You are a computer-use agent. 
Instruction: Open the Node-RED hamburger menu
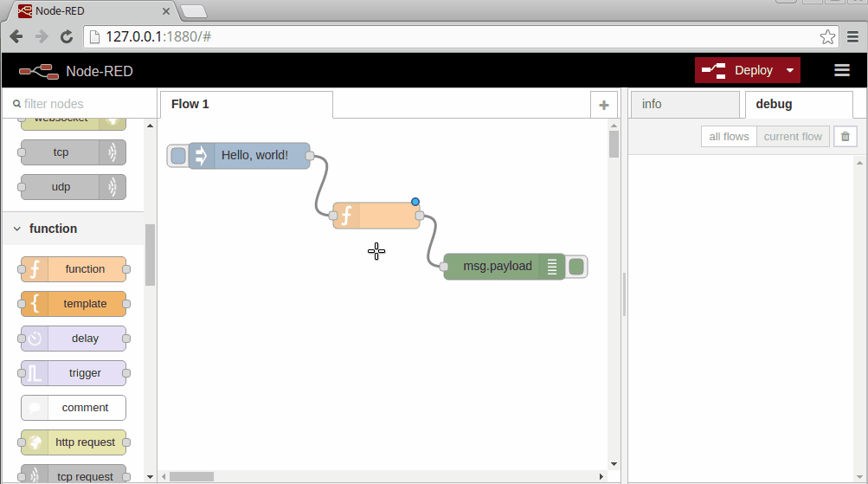[842, 70]
